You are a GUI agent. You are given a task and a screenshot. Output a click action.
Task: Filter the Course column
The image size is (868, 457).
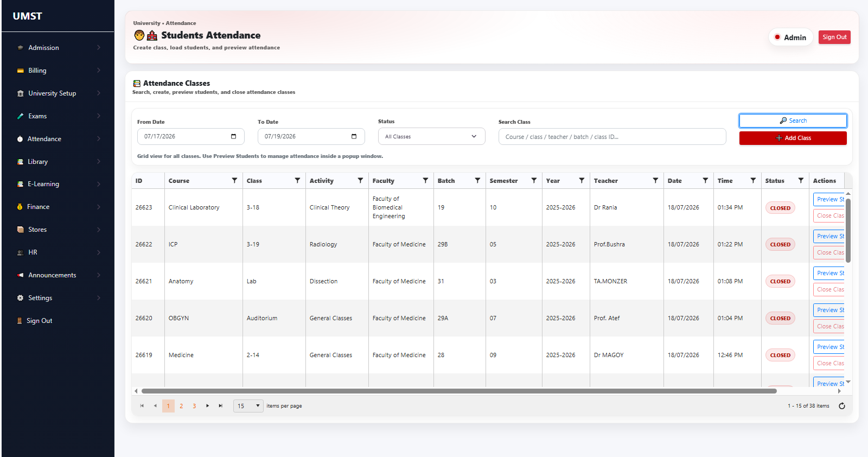coord(234,181)
